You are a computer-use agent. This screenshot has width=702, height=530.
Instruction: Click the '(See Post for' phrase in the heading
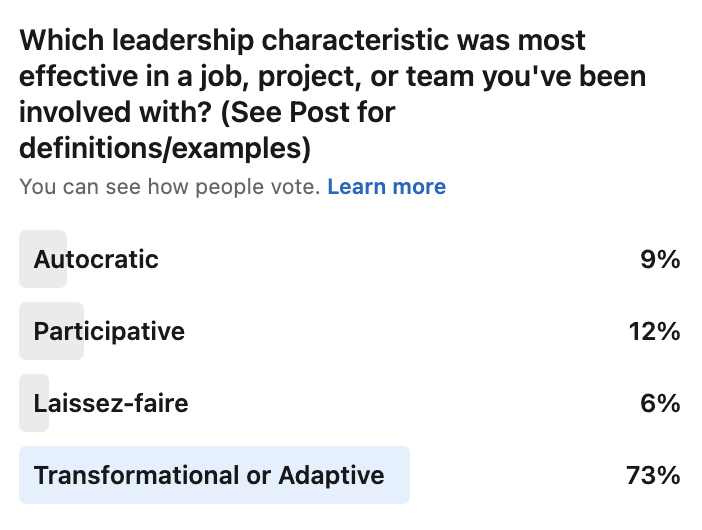click(x=308, y=112)
